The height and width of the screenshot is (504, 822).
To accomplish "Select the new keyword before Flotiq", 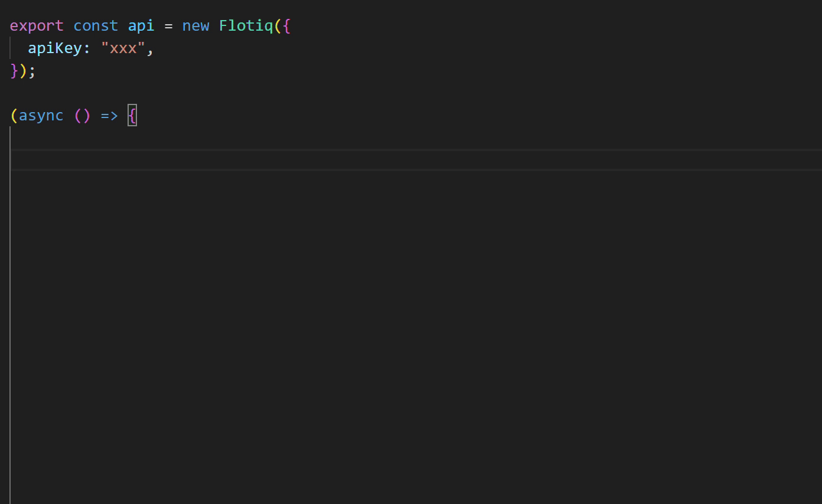I will pos(195,26).
